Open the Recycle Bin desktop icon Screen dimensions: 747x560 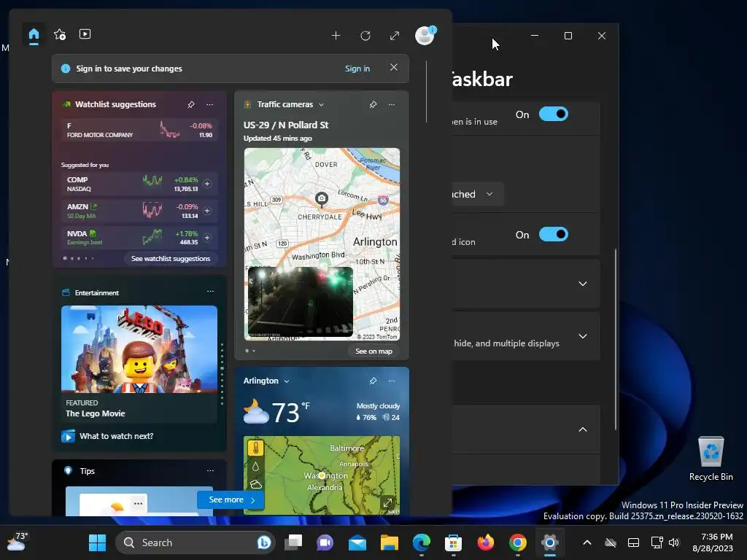(711, 458)
